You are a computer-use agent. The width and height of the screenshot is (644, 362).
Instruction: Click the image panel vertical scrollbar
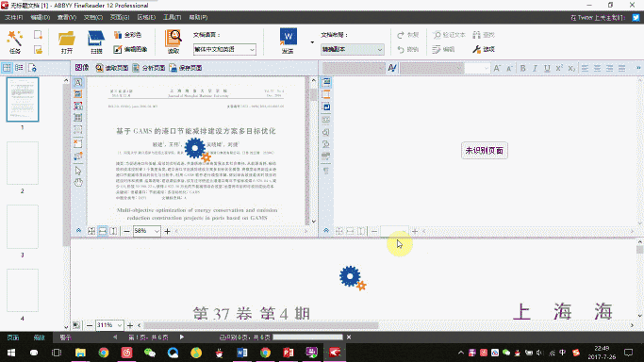click(313, 95)
